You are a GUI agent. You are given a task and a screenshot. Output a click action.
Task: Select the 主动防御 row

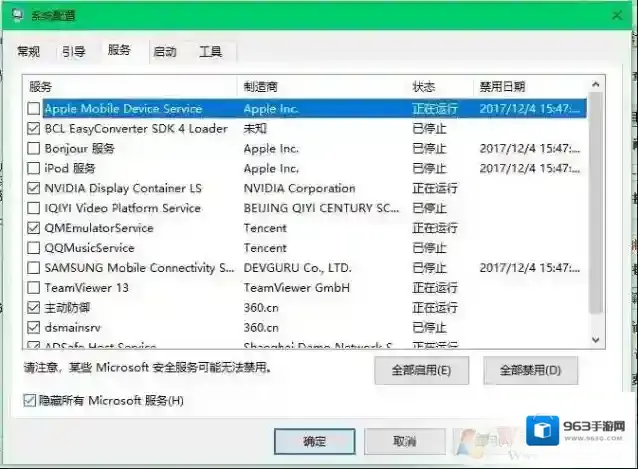(305, 308)
